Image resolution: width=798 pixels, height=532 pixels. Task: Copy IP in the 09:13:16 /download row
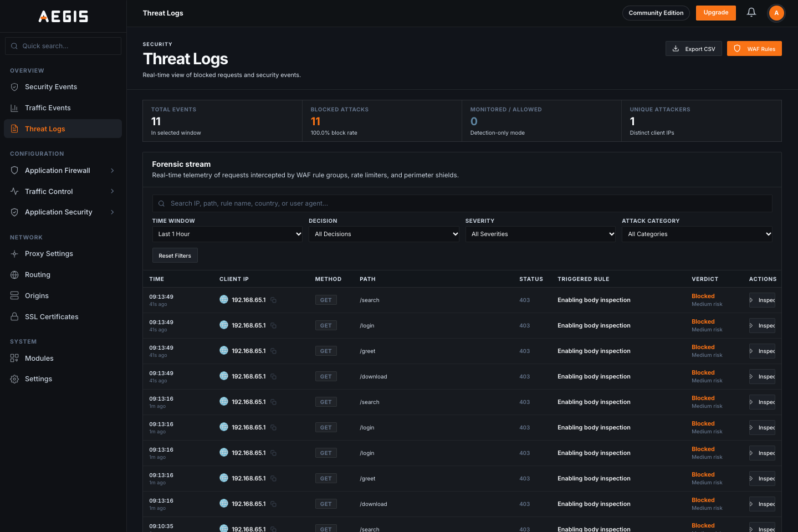click(274, 504)
